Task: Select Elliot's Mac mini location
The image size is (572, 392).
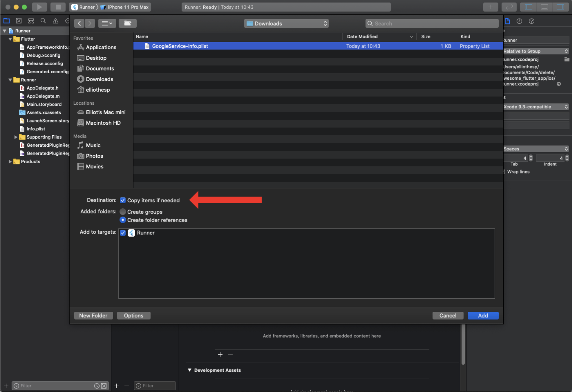Action: 101,112
